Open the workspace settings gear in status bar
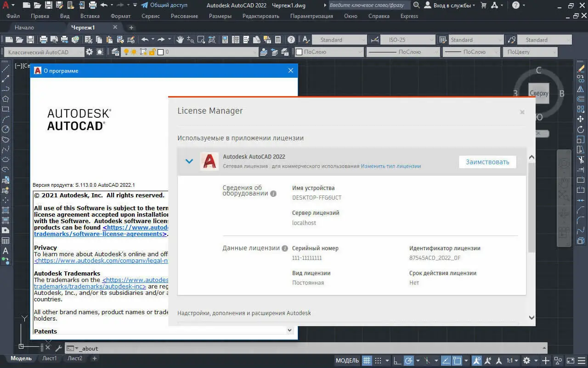The width and height of the screenshot is (588, 368). [527, 361]
